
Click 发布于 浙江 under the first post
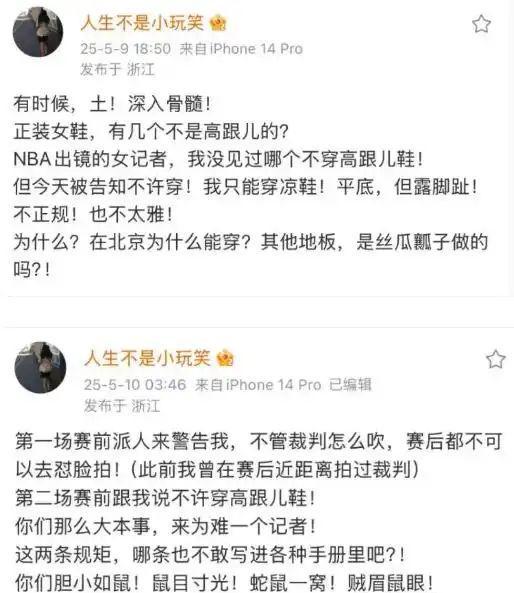click(x=117, y=70)
